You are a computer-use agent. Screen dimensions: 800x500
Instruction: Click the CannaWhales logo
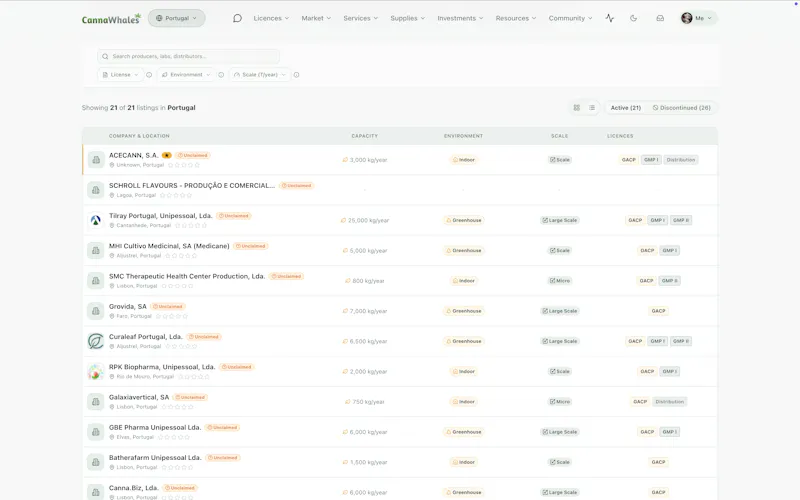pos(111,19)
